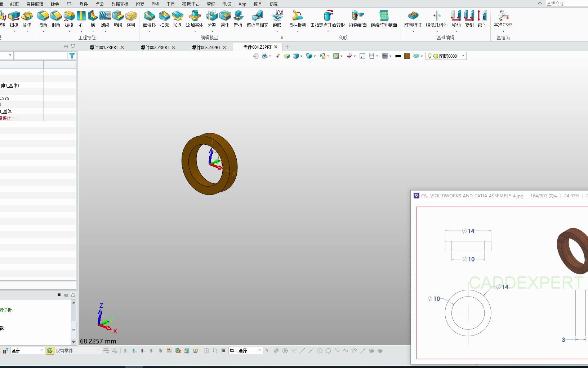Open the 全部 filter dropdown

click(41, 351)
